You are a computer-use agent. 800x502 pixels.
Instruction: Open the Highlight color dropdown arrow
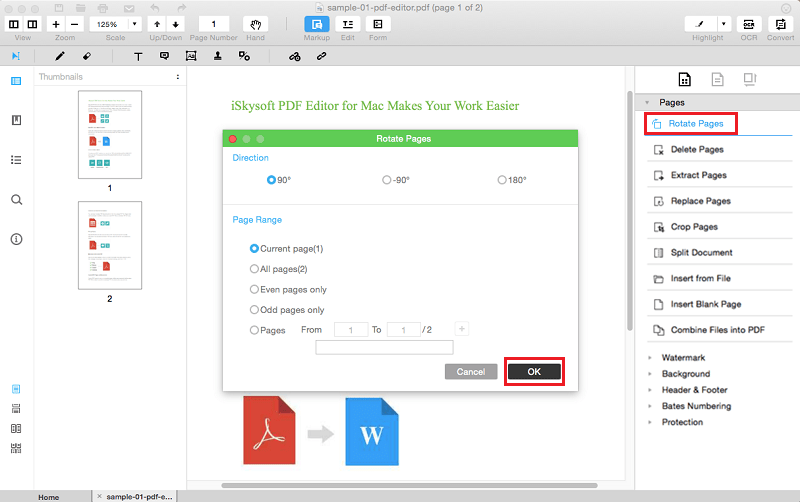(723, 24)
